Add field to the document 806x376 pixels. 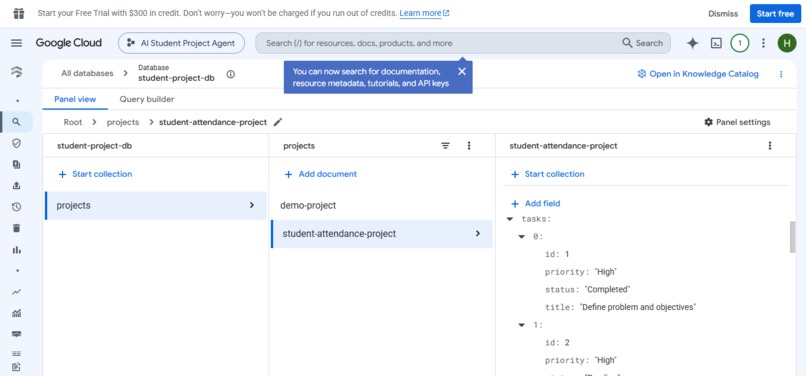(535, 204)
